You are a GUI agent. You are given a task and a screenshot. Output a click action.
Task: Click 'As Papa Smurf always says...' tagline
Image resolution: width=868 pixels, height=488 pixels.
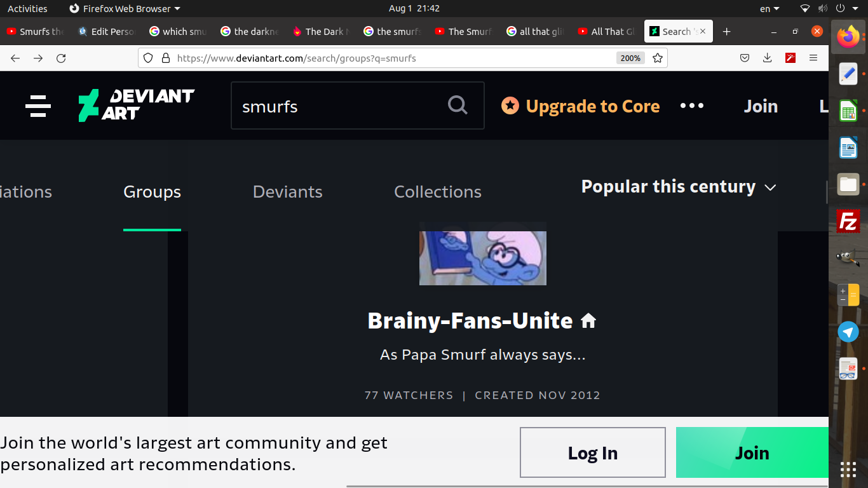pyautogui.click(x=483, y=355)
